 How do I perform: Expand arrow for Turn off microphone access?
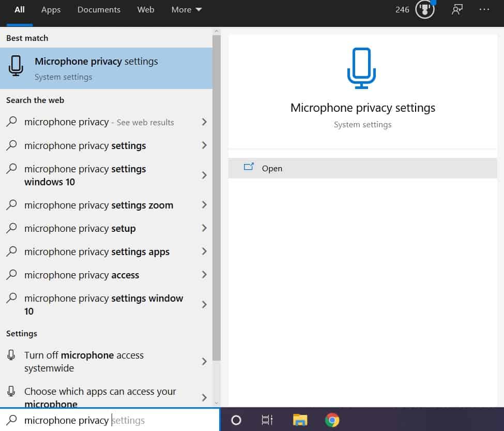204,362
